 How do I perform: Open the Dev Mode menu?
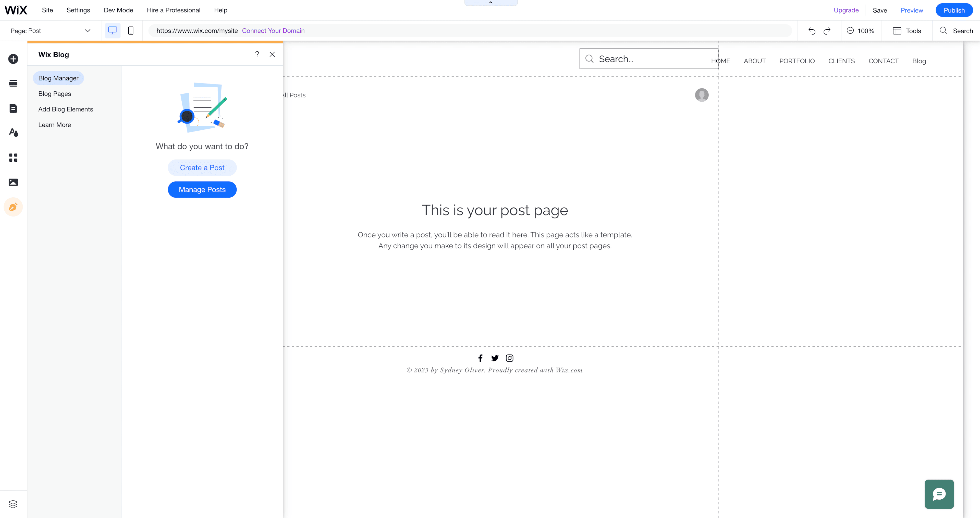point(118,10)
